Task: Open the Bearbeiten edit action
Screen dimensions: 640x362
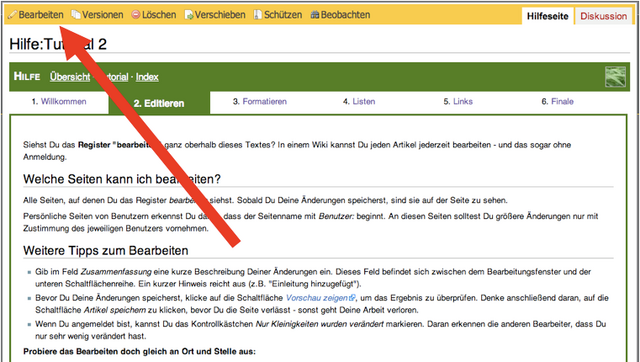Action: click(41, 15)
